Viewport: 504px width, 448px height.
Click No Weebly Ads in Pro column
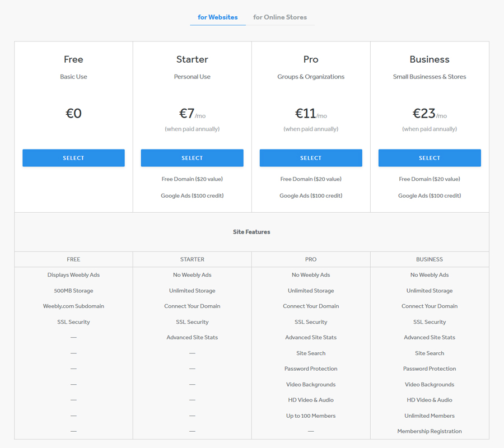311,275
